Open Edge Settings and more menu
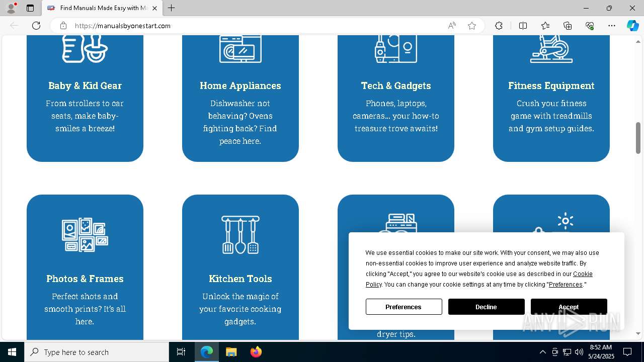Image resolution: width=644 pixels, height=362 pixels. point(612,26)
